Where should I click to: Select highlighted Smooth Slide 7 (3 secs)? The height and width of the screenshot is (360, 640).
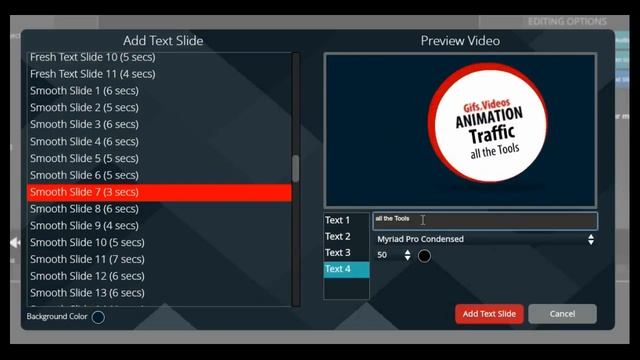pos(159,192)
